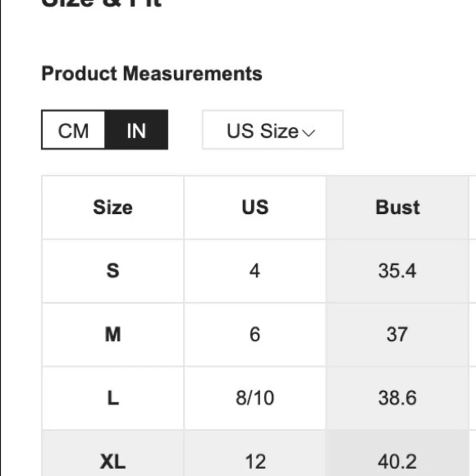Click the US column header

point(255,208)
